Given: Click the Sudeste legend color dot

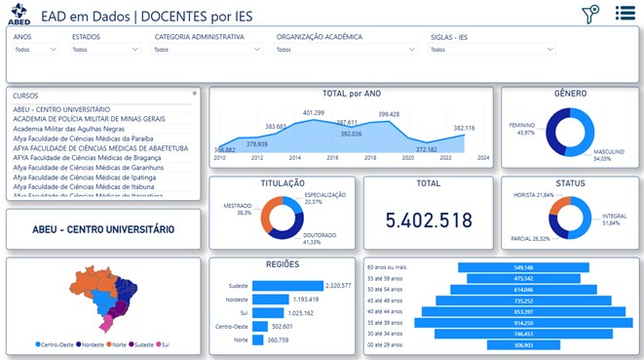Looking at the screenshot, I should pyautogui.click(x=132, y=344).
